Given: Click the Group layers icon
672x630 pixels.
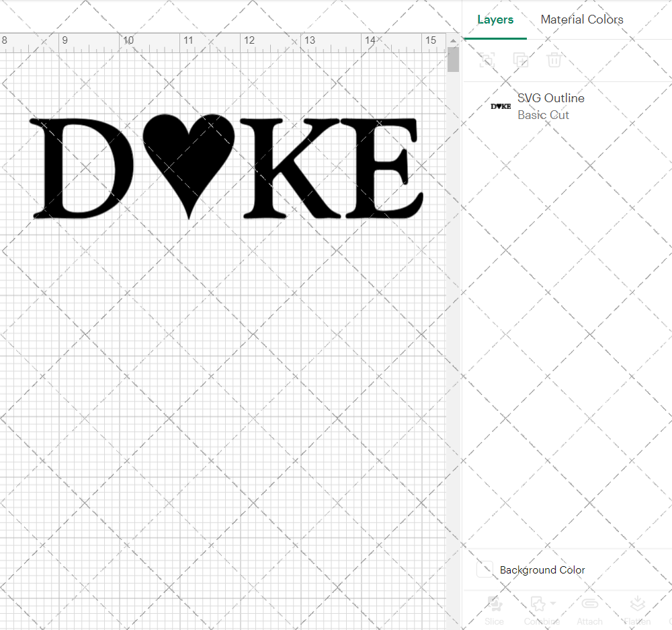Looking at the screenshot, I should (487, 60).
